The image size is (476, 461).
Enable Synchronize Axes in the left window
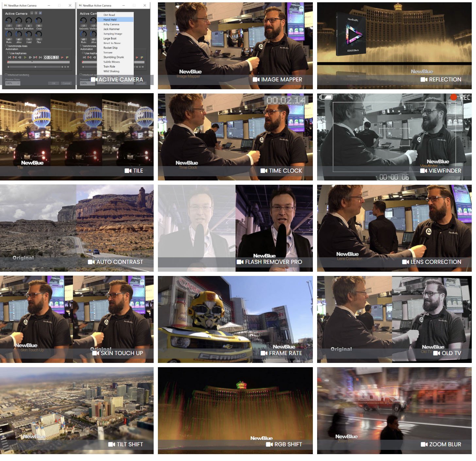coord(7,46)
